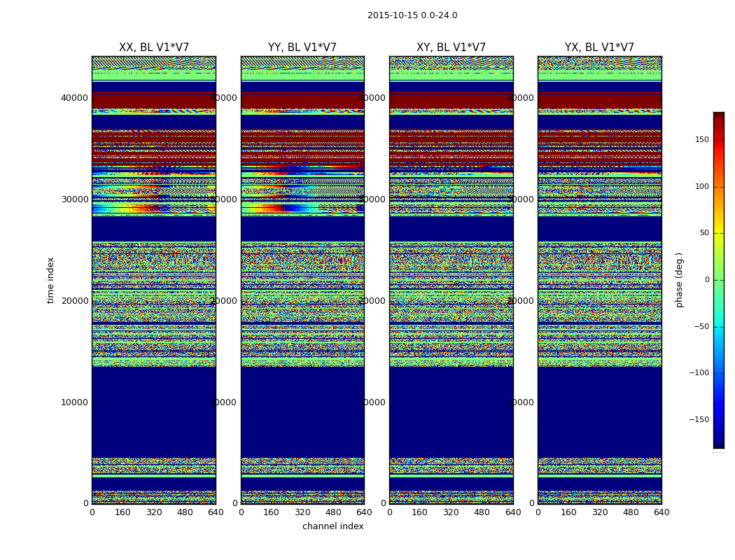Click the colorbar tick label −150
The image size is (735, 560).
click(699, 420)
